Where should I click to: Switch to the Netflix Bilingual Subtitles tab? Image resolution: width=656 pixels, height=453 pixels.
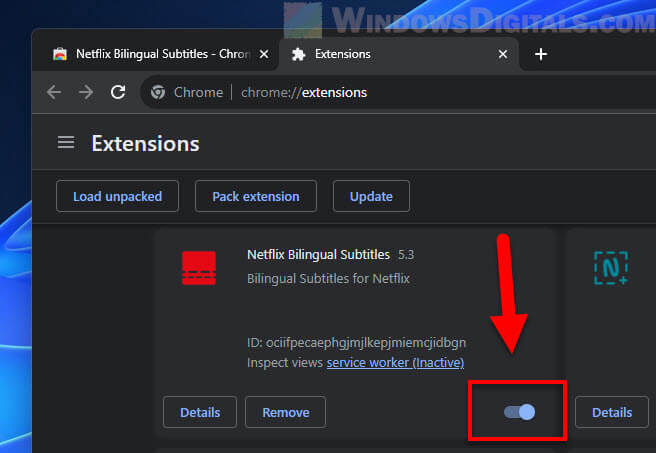point(156,54)
